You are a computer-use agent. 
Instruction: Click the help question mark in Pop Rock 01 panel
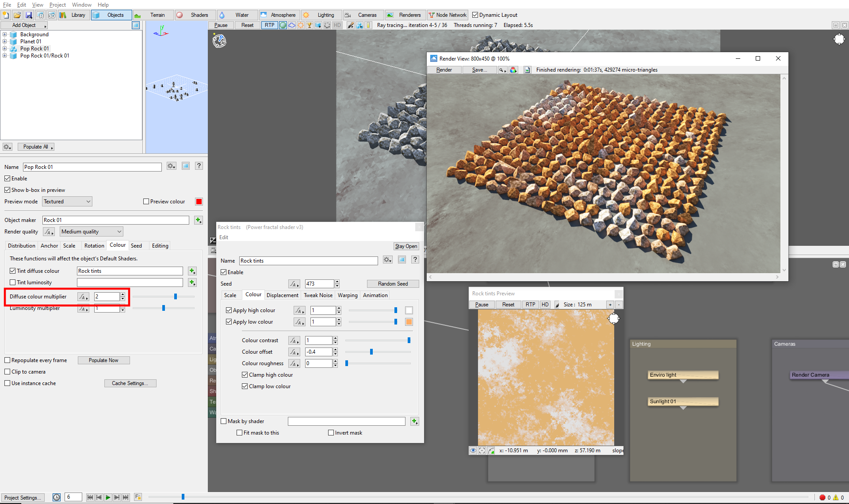pyautogui.click(x=199, y=166)
